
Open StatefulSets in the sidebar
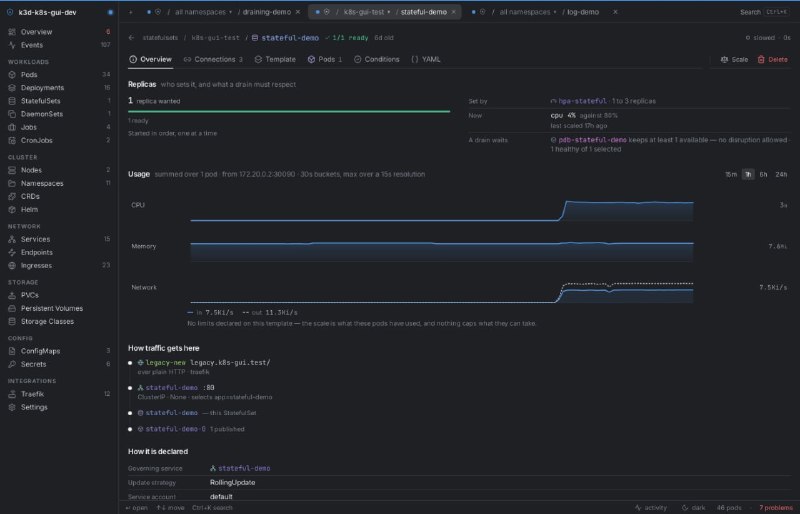pos(59,101)
